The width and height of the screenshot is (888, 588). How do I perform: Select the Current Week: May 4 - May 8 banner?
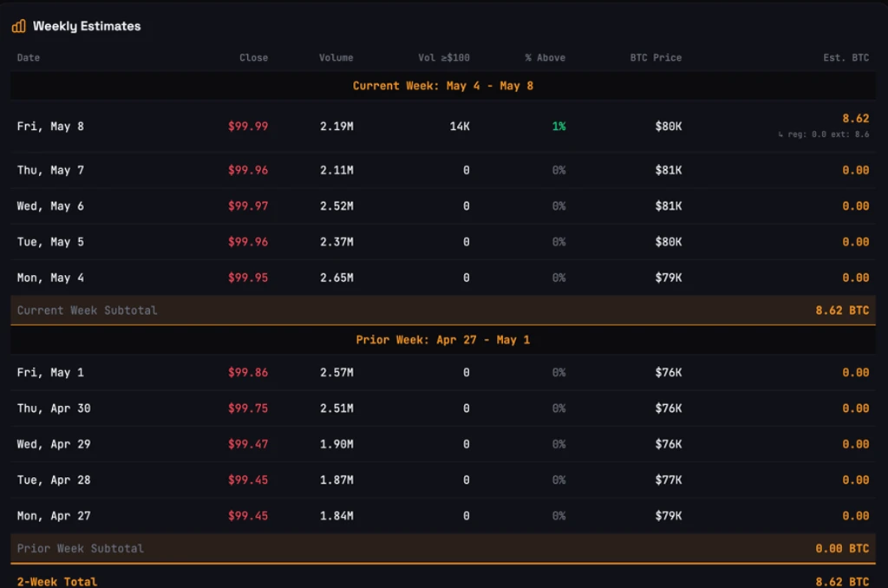click(x=443, y=86)
